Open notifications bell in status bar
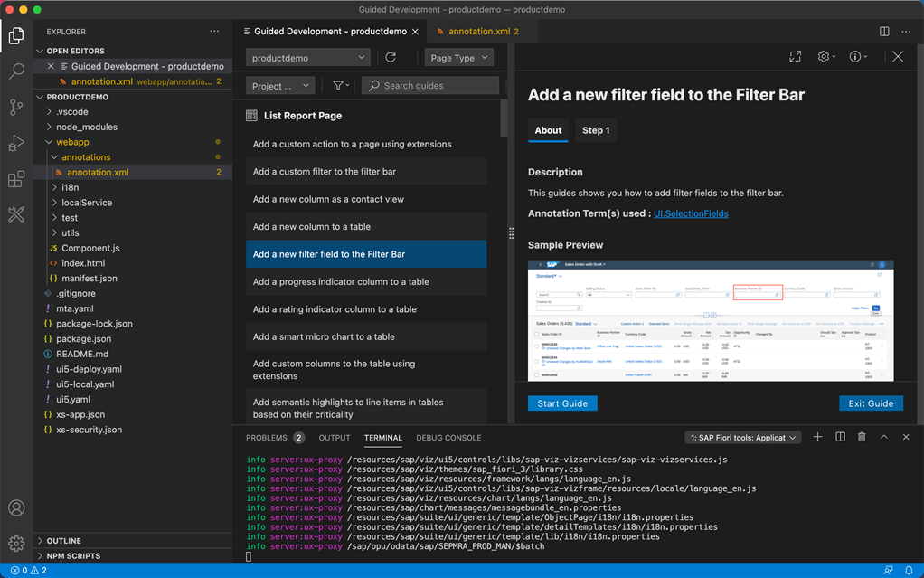Viewport: 924px width, 578px height. (x=909, y=571)
